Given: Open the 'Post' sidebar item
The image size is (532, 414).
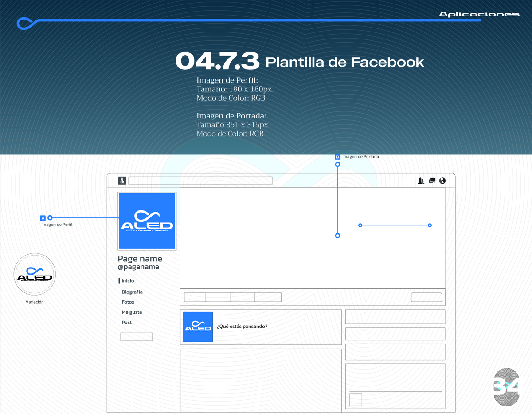Looking at the screenshot, I should (127, 323).
